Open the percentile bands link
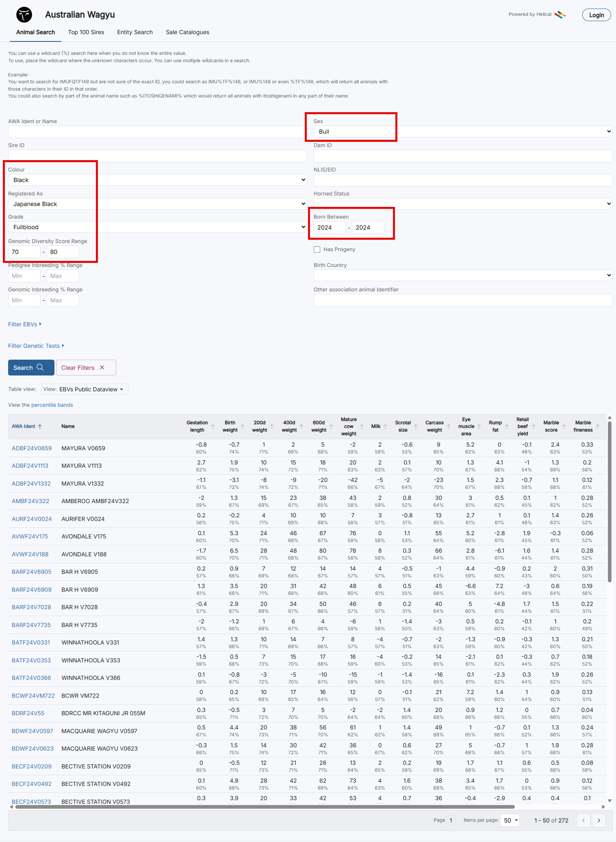616x842 pixels. (x=52, y=405)
